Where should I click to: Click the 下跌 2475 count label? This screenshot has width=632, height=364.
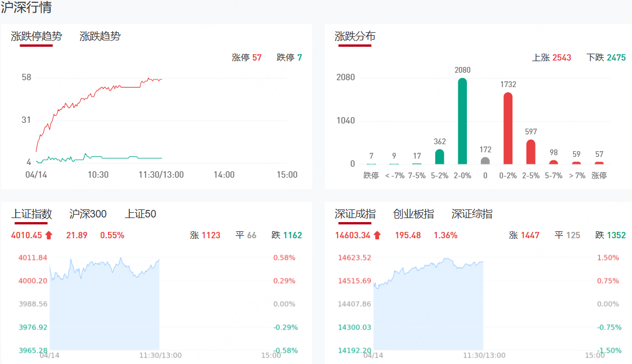point(606,58)
